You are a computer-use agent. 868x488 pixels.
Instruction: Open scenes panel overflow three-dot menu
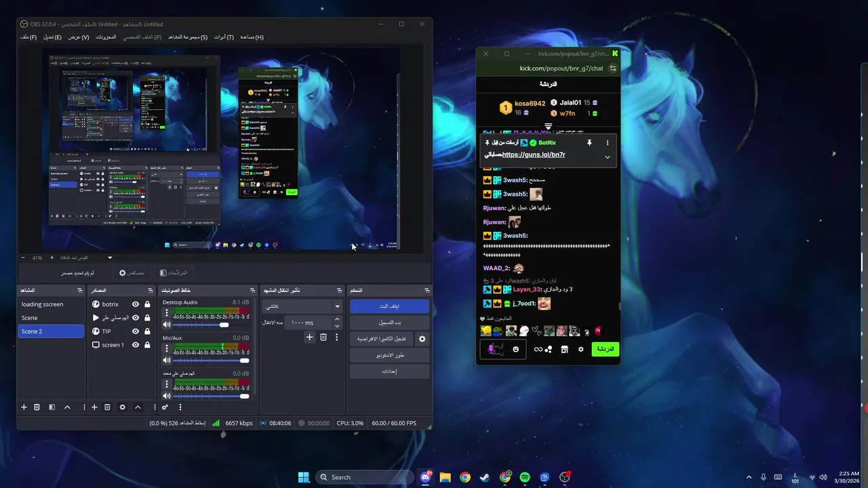(84, 407)
